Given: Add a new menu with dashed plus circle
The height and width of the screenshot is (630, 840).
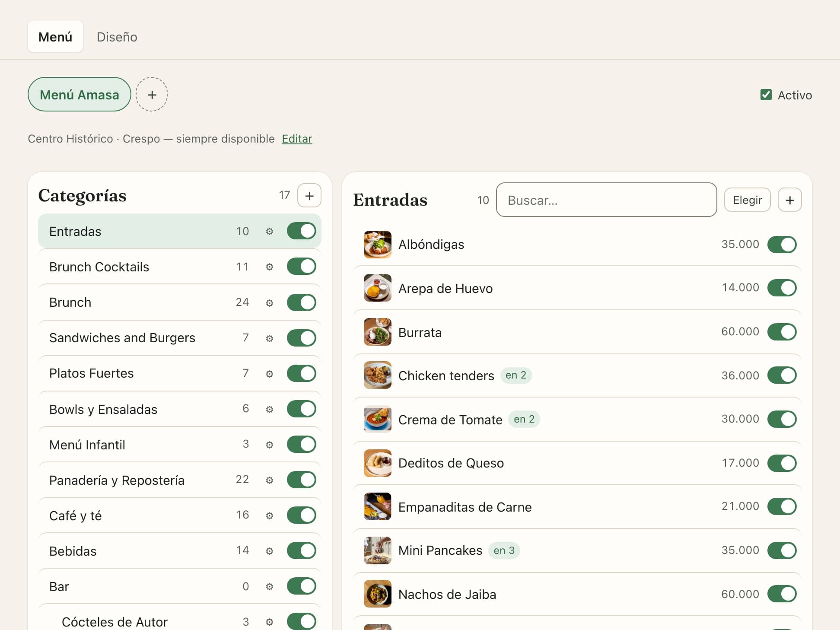Looking at the screenshot, I should [152, 95].
